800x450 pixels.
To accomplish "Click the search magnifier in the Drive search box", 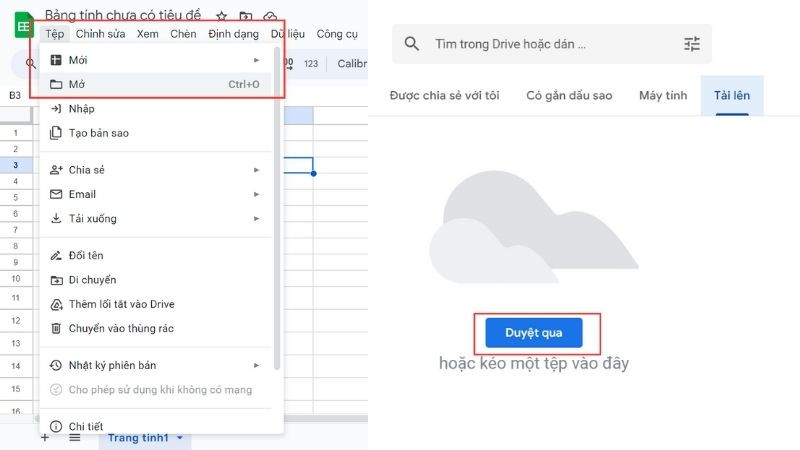I will (412, 44).
